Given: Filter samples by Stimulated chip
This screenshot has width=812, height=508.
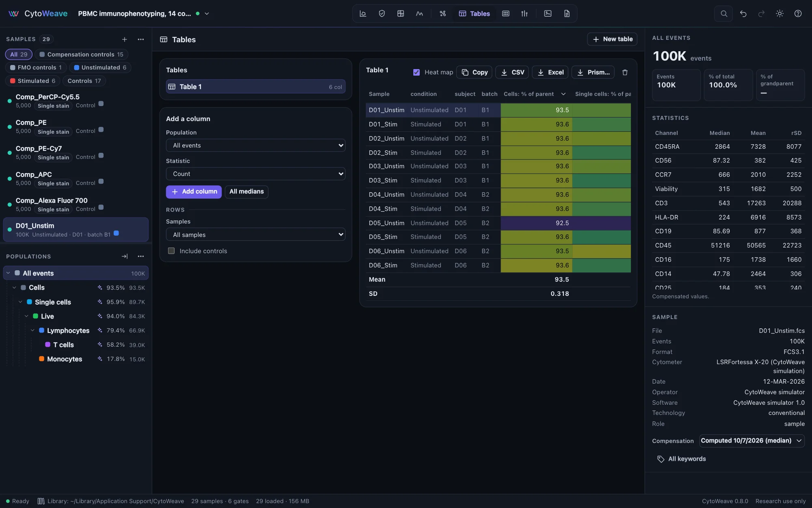Looking at the screenshot, I should 32,81.
